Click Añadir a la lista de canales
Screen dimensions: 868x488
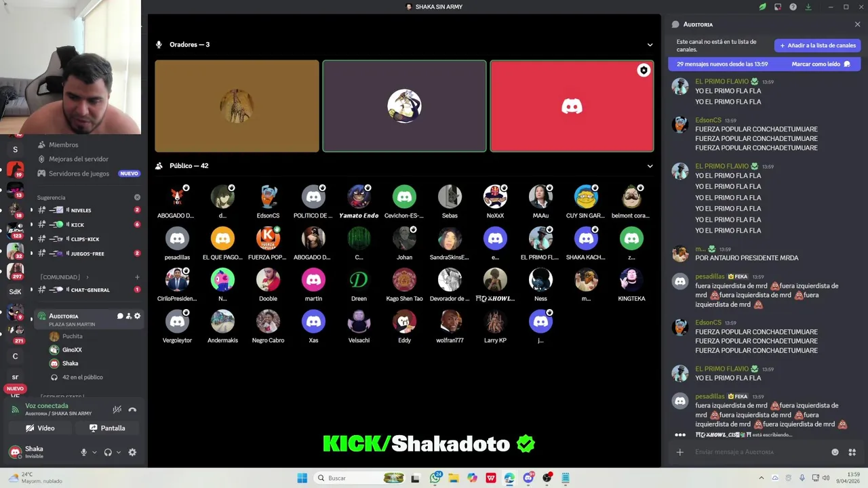pyautogui.click(x=817, y=45)
